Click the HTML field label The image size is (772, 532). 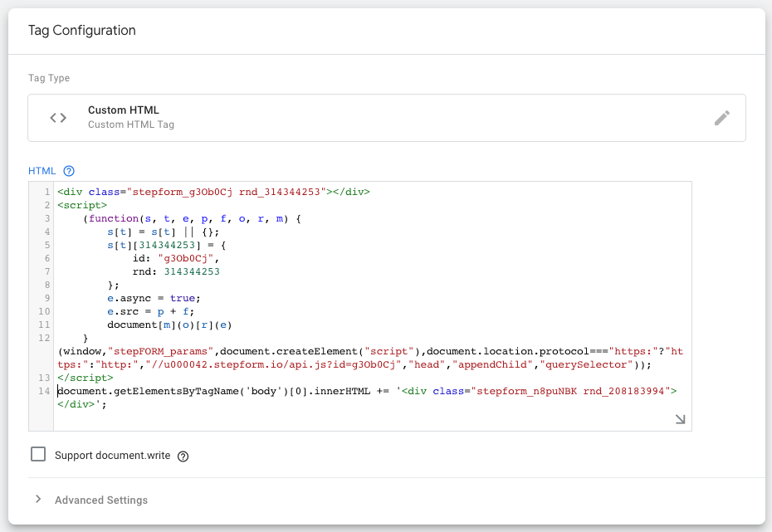42,171
